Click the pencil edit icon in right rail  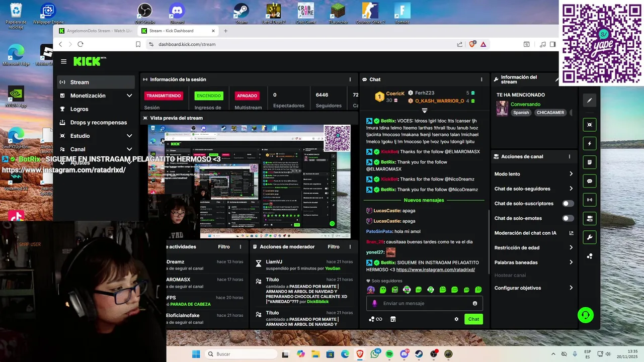(589, 100)
